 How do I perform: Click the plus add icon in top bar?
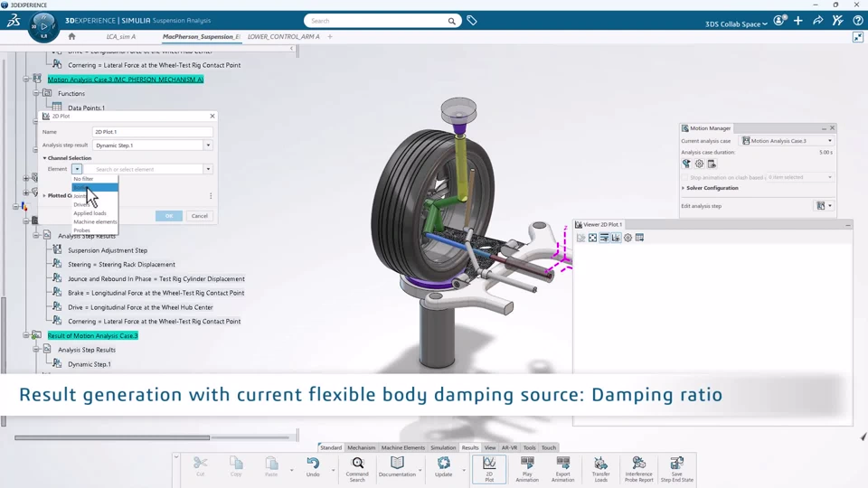[x=797, y=21]
